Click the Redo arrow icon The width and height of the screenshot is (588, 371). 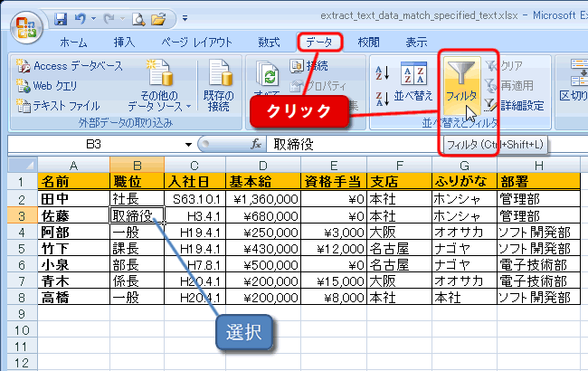109,18
